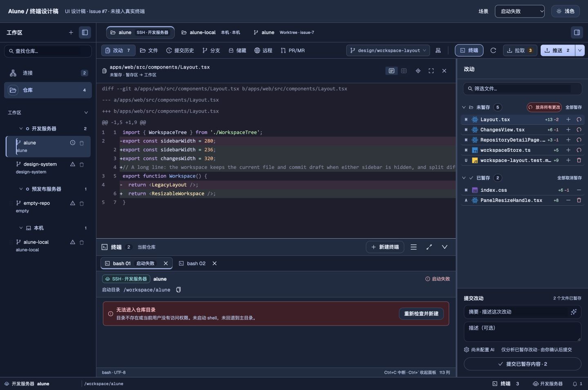Toggle the left sidebar panel icon

(85, 33)
